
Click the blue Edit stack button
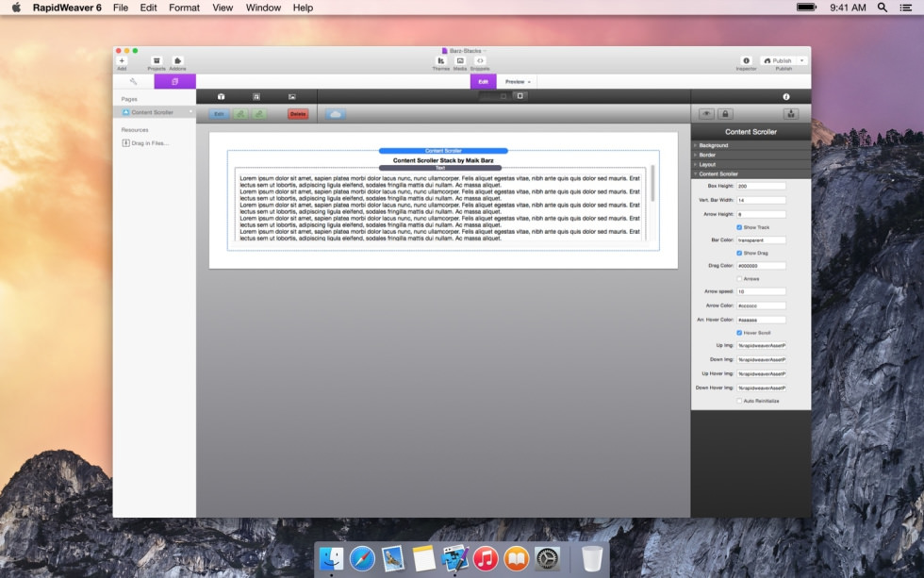coord(219,114)
